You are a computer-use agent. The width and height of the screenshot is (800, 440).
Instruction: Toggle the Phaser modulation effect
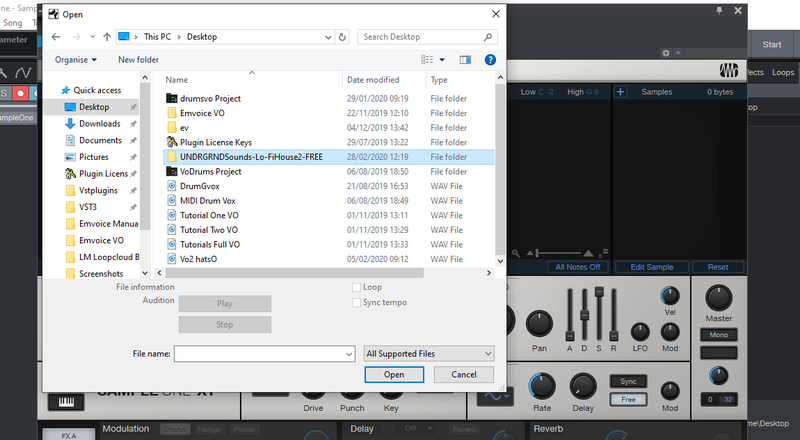pyautogui.click(x=244, y=429)
